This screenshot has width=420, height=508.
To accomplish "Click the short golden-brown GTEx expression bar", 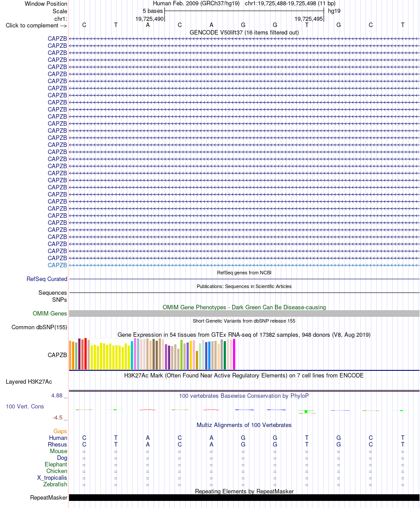I will [x=197, y=360].
